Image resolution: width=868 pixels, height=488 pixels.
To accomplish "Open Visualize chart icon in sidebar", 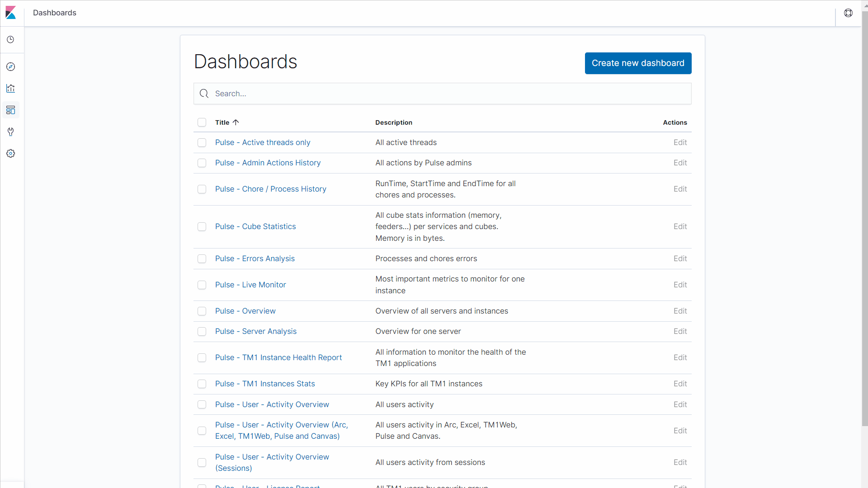I will [11, 89].
